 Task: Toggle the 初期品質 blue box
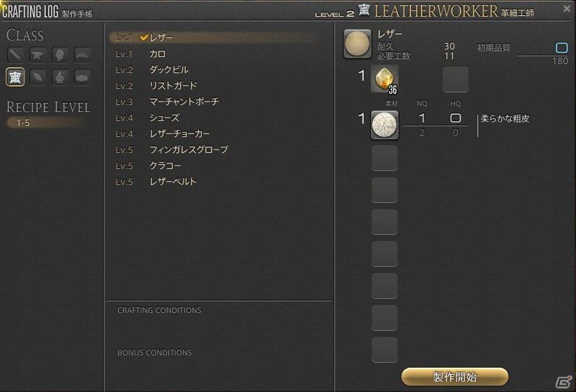click(561, 48)
